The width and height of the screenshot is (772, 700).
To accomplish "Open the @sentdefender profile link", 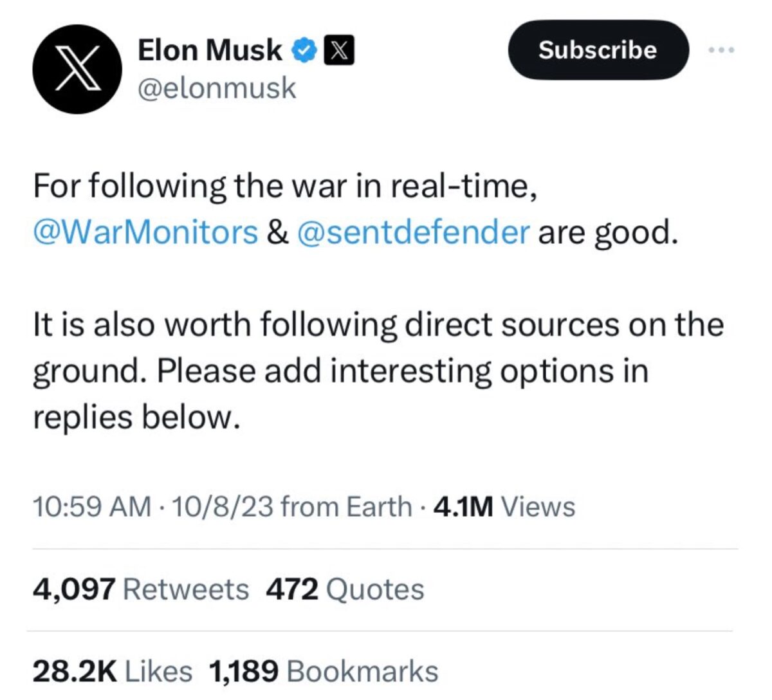I will 412,232.
